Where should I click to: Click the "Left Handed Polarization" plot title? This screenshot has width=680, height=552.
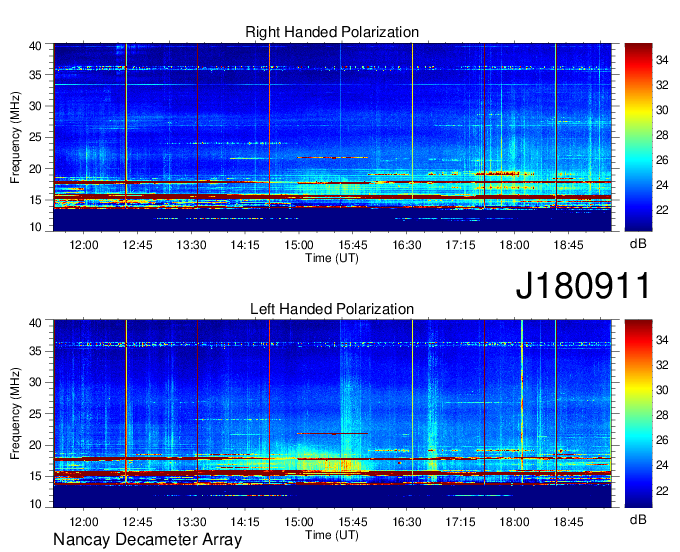click(332, 309)
